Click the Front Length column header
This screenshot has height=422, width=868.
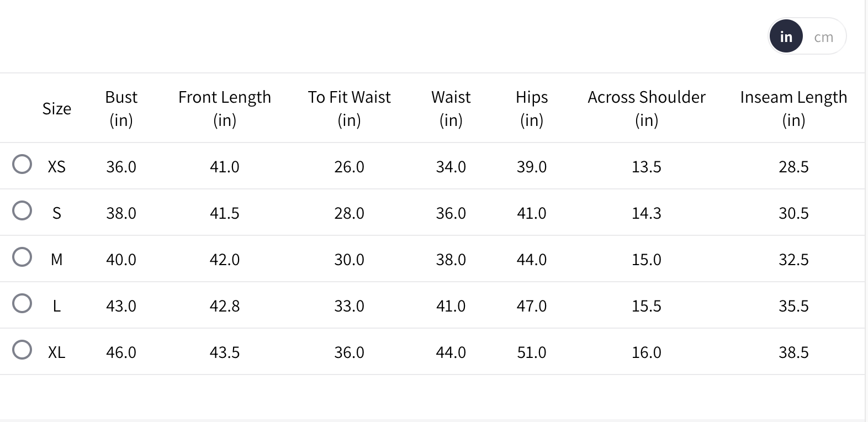225,108
